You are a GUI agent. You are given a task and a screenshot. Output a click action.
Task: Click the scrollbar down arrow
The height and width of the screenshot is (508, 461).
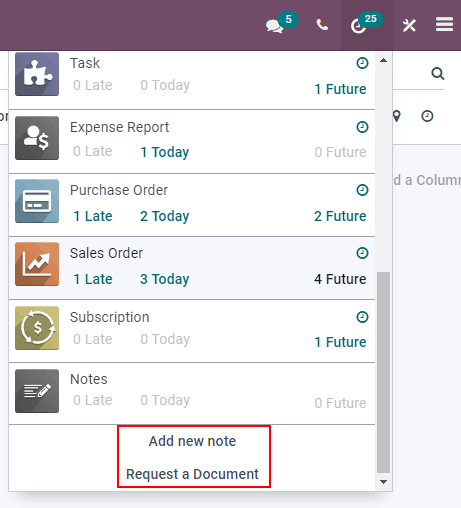point(383,482)
